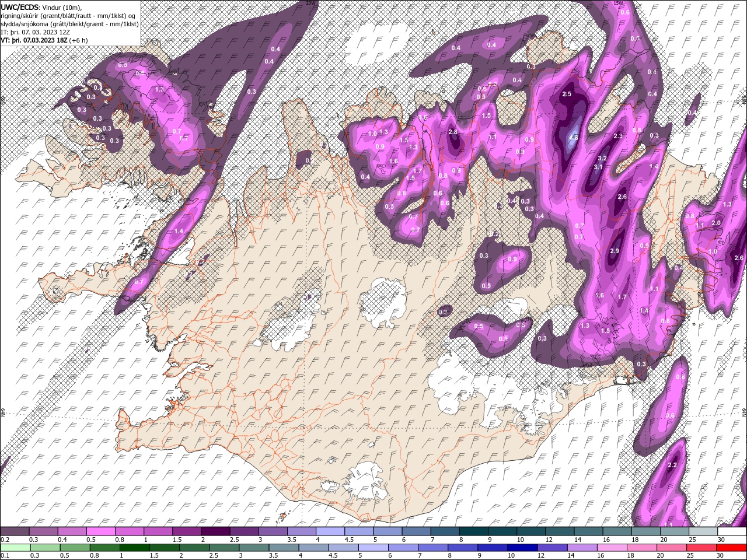Viewport: 747px width, 560px height.
Task: Select the dark purple snow-scale swatch above label 2
Action: click(x=215, y=531)
